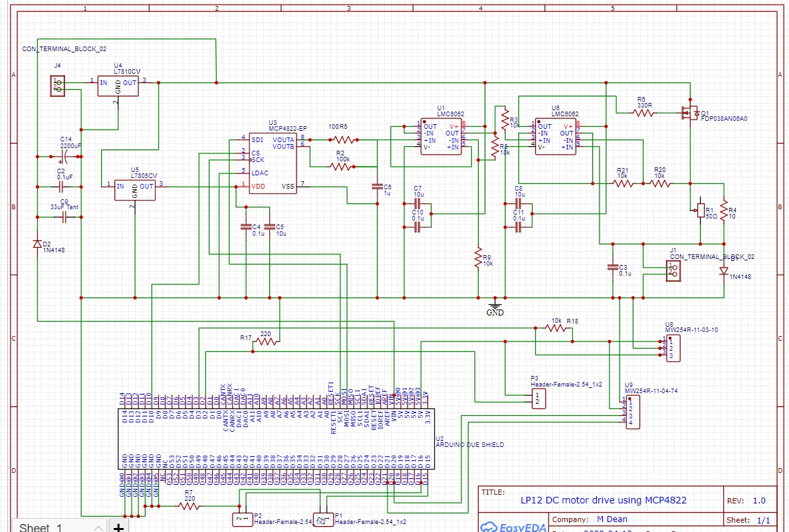Select the C5 10u capacitor symbol
789x532 pixels.
(x=269, y=227)
